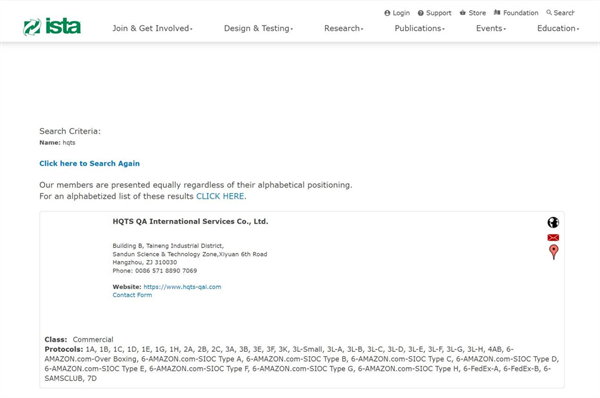The width and height of the screenshot is (600, 398).
Task: Select the Class: Commercial text
Action: 79,339
